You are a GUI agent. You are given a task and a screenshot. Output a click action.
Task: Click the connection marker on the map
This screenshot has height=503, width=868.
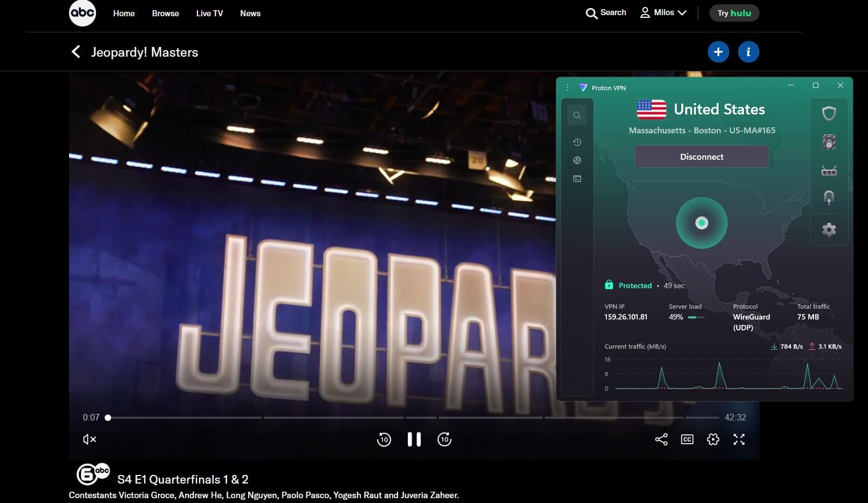point(702,223)
